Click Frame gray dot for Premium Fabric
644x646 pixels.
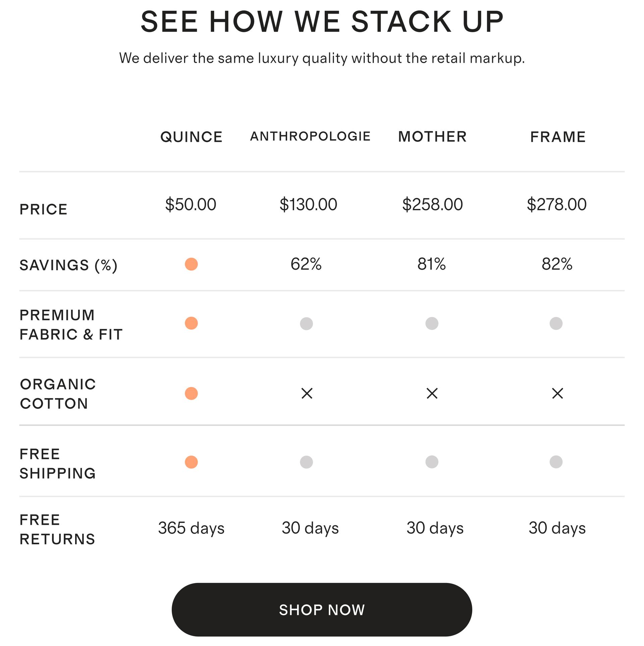(556, 323)
